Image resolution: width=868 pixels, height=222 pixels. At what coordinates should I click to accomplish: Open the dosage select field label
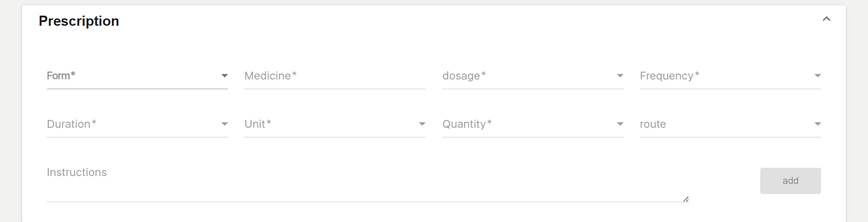(464, 76)
